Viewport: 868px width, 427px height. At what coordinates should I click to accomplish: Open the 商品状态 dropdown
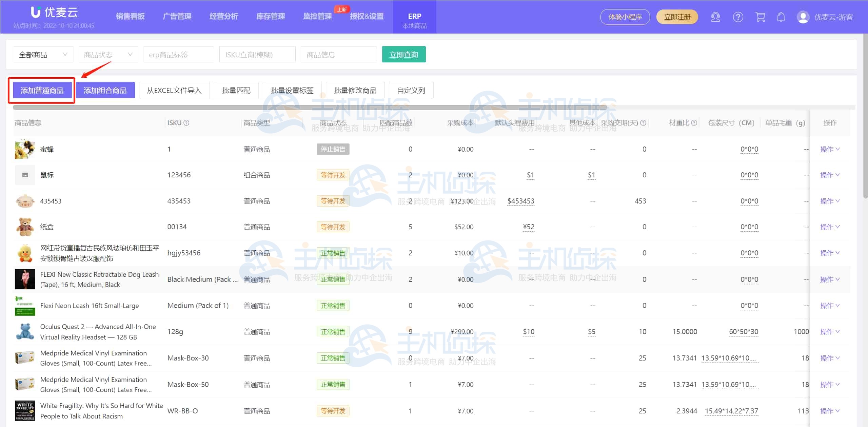pos(108,55)
